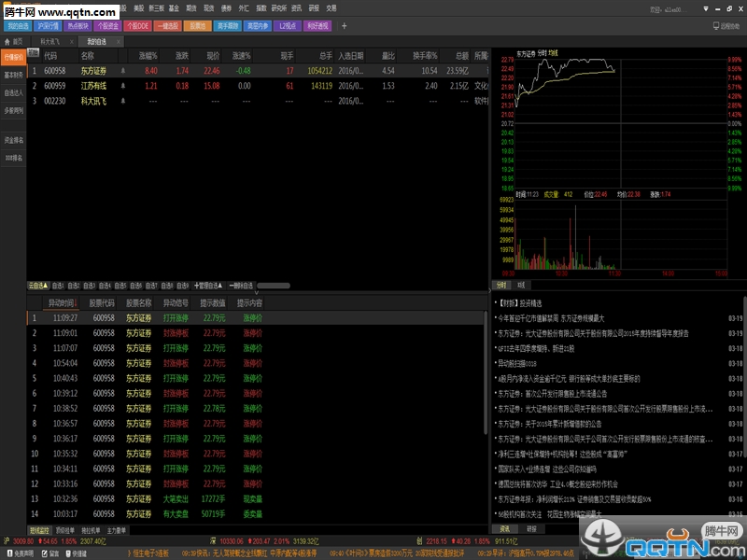747x560 pixels.
Task: Expand the 管理自选 dropdown
Action: 208,286
